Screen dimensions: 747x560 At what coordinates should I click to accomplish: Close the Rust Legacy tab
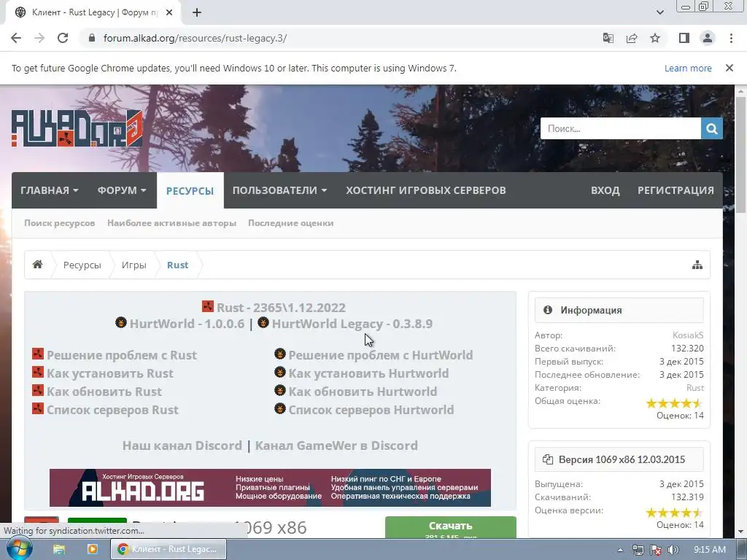point(169,12)
